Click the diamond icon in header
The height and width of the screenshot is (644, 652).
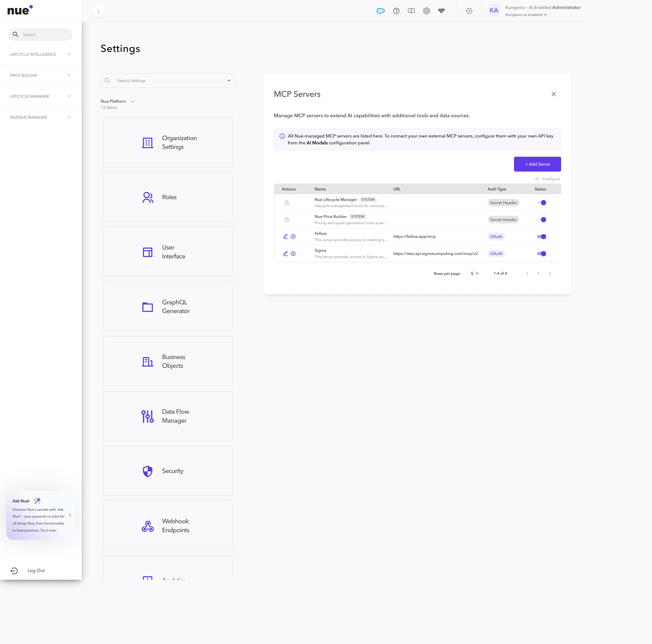click(441, 11)
